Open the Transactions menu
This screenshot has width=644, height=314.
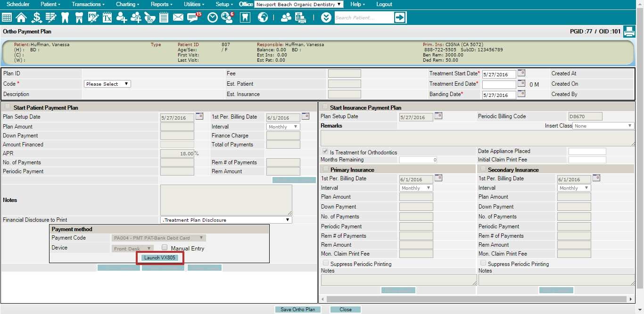point(88,4)
